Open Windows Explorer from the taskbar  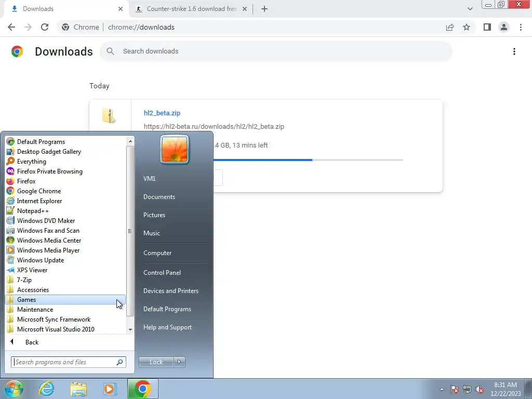[x=78, y=389]
